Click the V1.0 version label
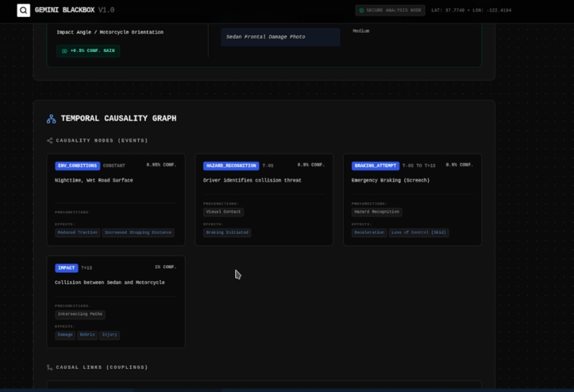Viewport: 574px width, 392px height. (106, 10)
